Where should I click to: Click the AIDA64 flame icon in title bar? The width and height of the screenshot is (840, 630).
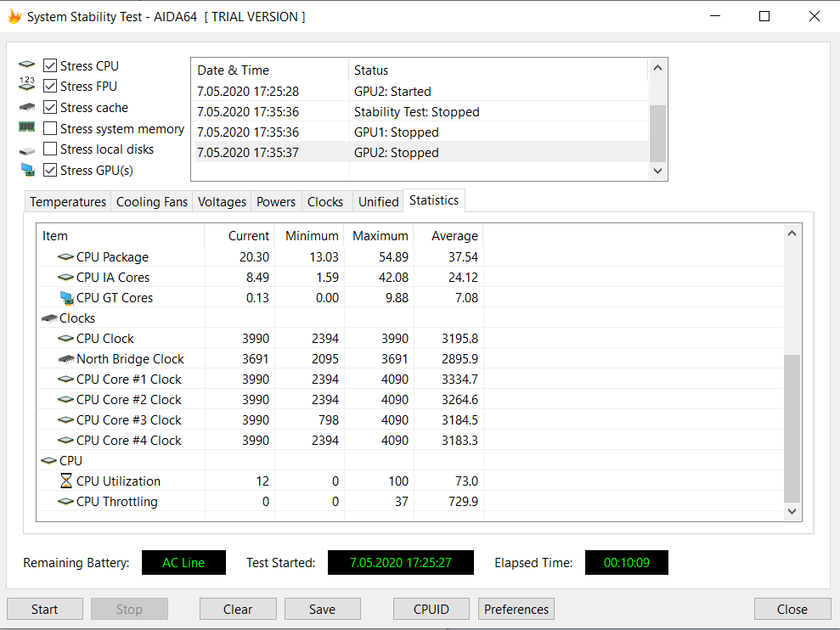pyautogui.click(x=14, y=17)
